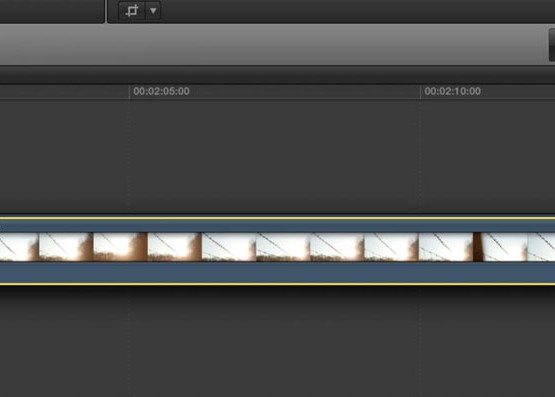Viewport: 555px width, 397px height.
Task: Select the filmstrip frame with brightest sun flare
Action: click(x=120, y=247)
